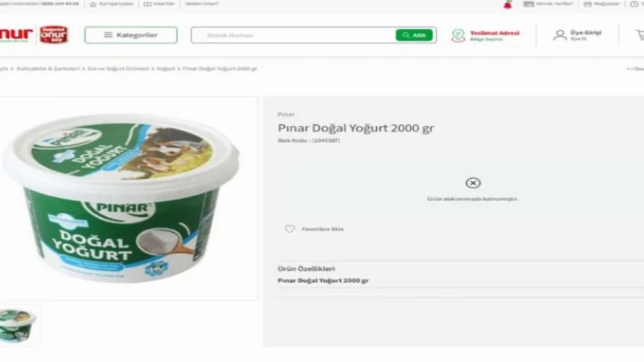Open the Kategoriler menu

click(131, 35)
